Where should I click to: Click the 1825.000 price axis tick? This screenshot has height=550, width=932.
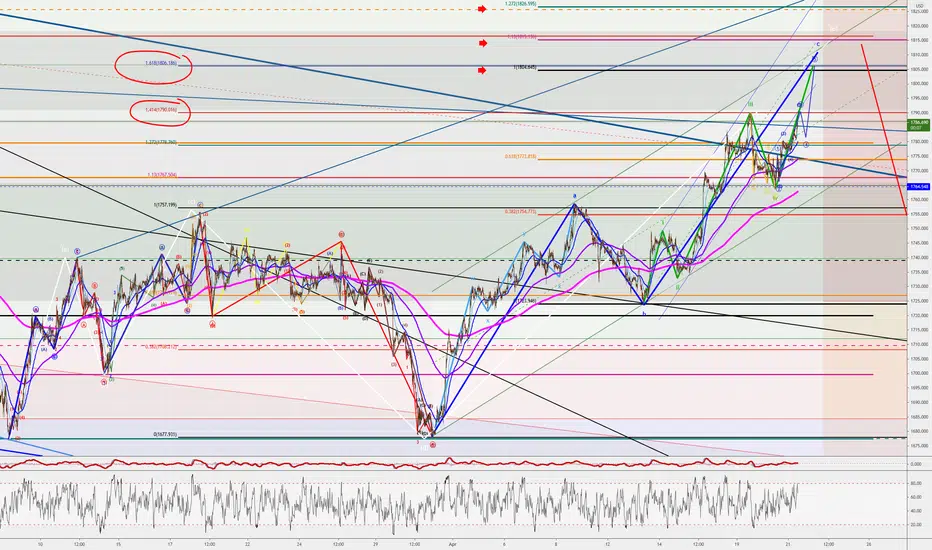pyautogui.click(x=919, y=11)
